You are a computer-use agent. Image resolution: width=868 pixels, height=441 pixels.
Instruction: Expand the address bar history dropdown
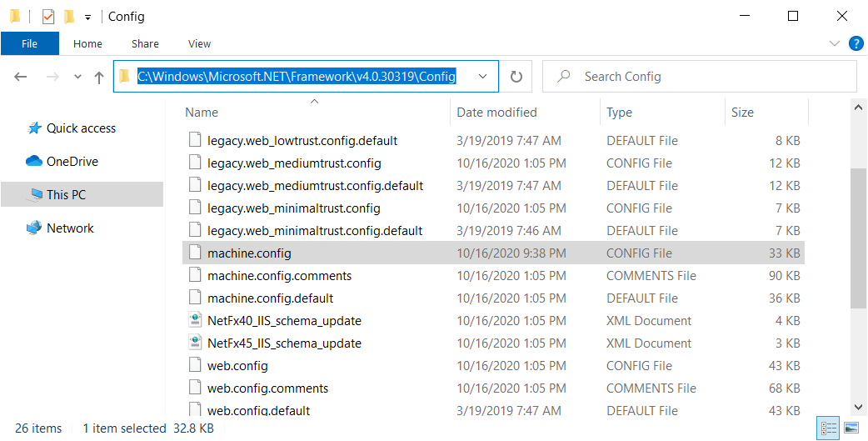pos(482,77)
